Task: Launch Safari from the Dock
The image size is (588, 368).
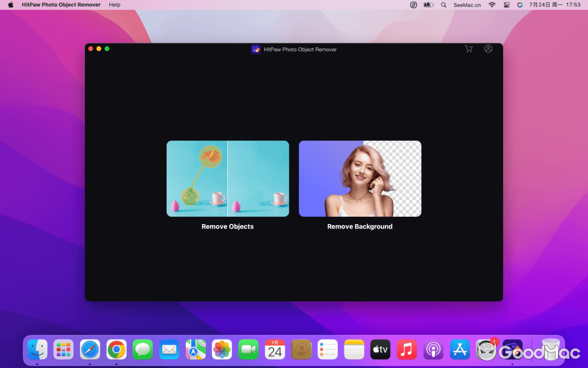Action: pos(90,350)
